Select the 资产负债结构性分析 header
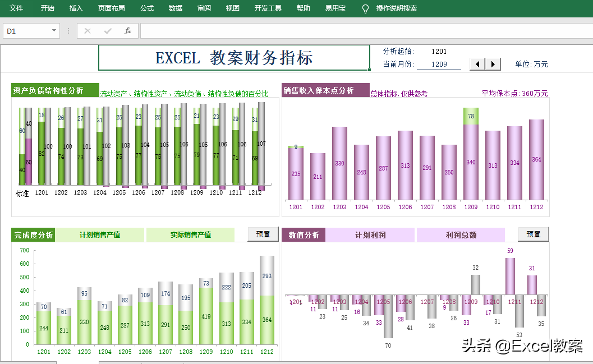 (x=55, y=90)
